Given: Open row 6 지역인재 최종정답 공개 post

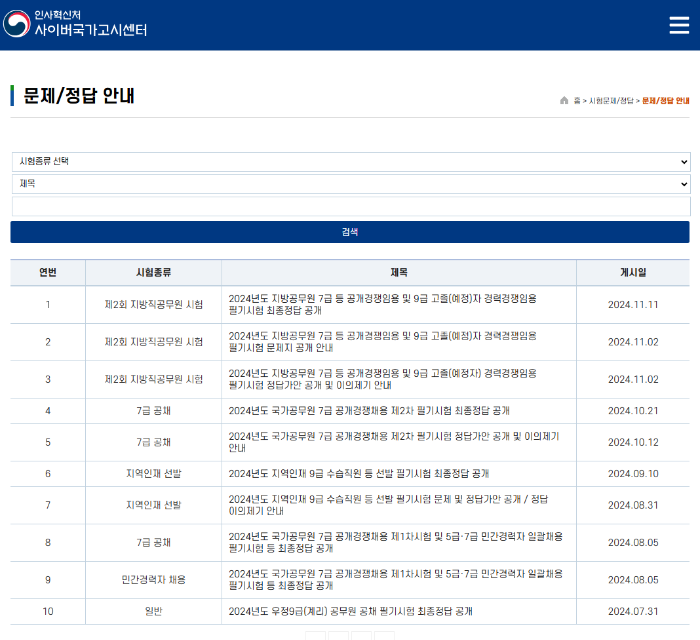Looking at the screenshot, I should pos(358,474).
